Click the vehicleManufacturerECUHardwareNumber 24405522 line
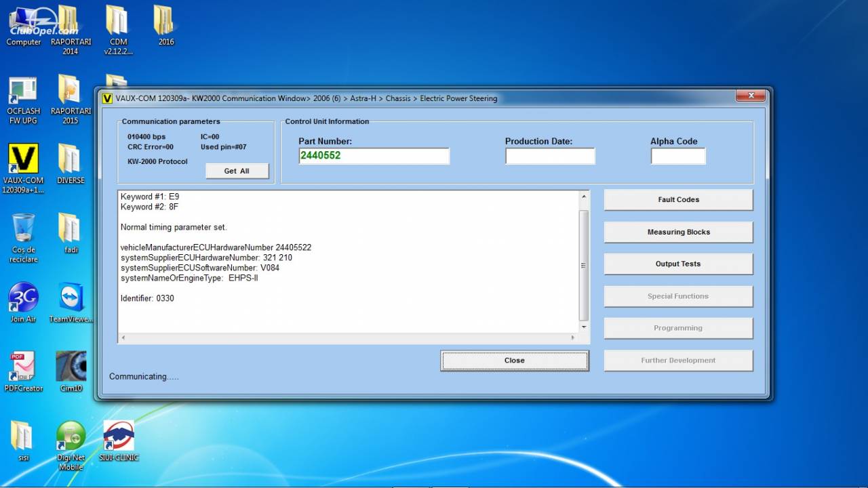The image size is (868, 488). pyautogui.click(x=216, y=247)
